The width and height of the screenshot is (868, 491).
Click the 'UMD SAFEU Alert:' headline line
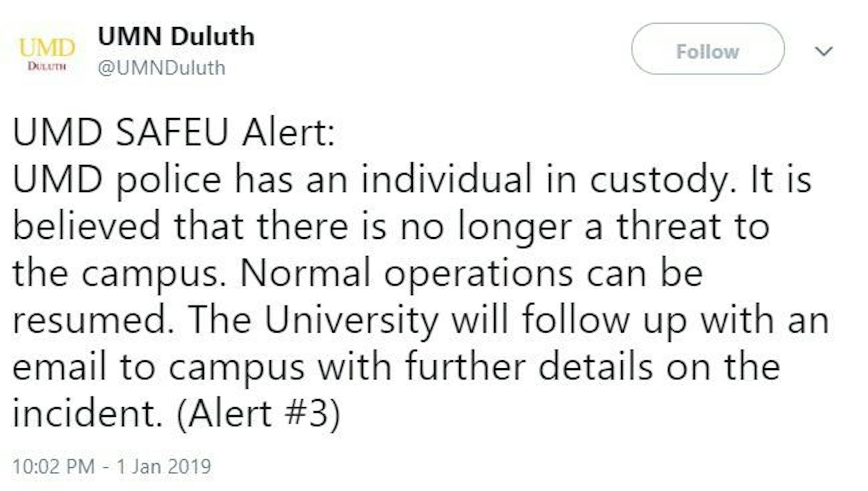tap(174, 132)
